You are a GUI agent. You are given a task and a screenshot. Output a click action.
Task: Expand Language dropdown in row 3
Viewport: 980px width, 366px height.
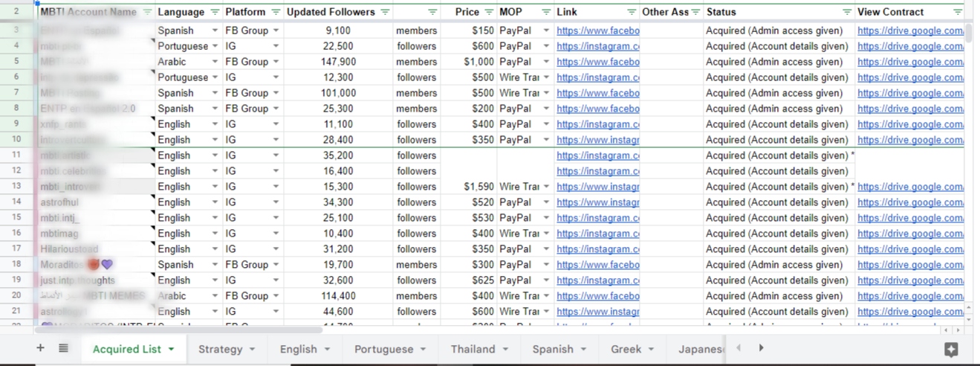click(215, 31)
